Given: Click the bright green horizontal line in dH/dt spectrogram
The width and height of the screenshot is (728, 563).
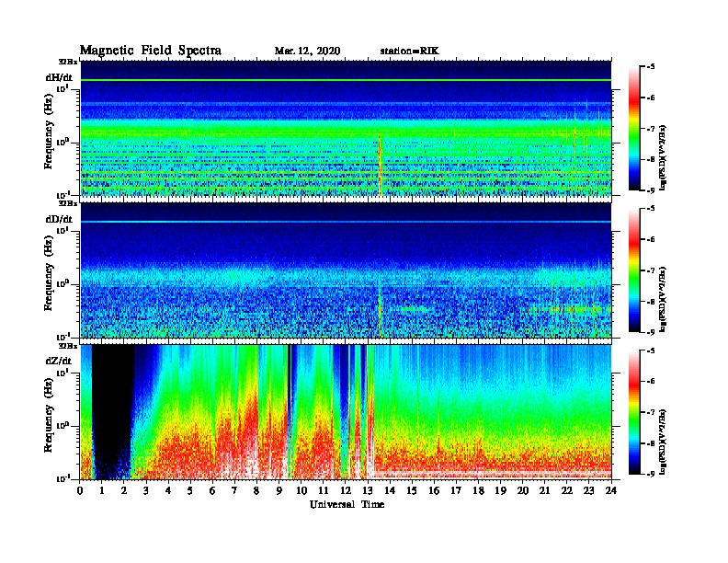Looking at the screenshot, I should tap(346, 80).
